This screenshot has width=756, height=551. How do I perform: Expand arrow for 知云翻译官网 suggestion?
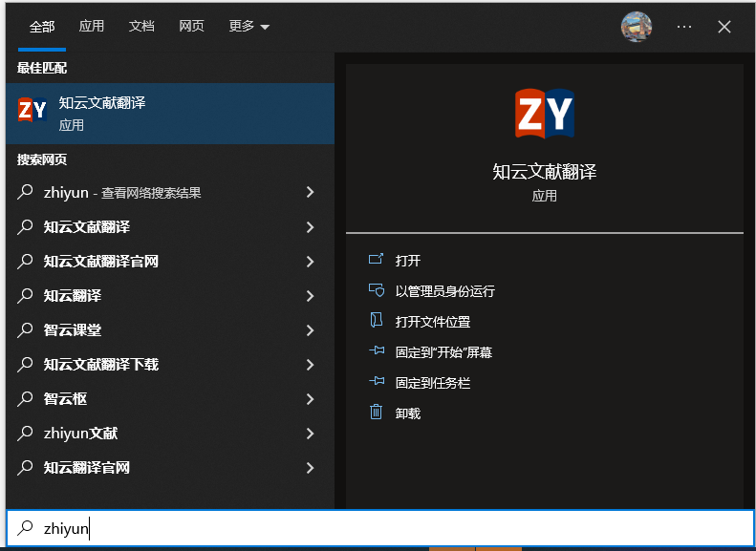pyautogui.click(x=311, y=468)
